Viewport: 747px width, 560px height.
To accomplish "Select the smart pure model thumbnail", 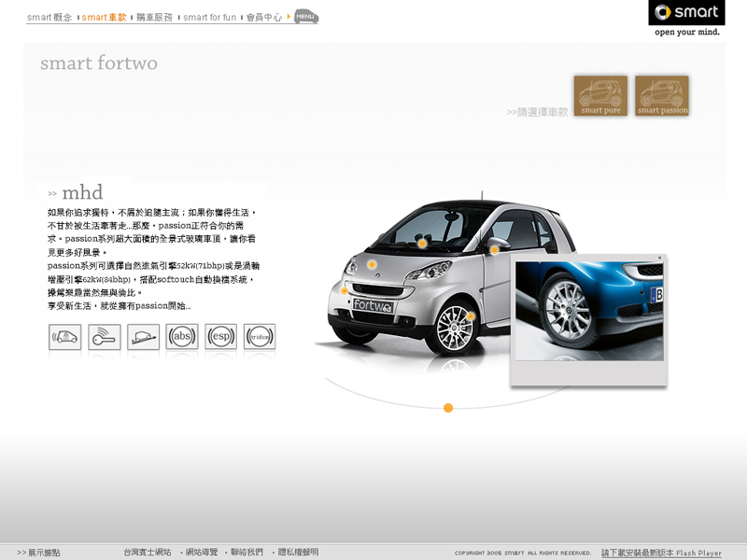I will [600, 96].
